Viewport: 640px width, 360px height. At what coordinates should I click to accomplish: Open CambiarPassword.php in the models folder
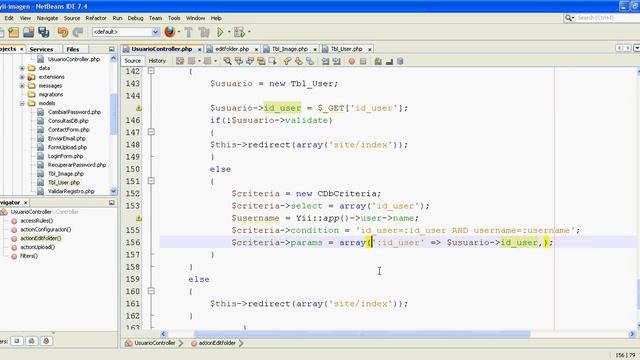(74, 112)
